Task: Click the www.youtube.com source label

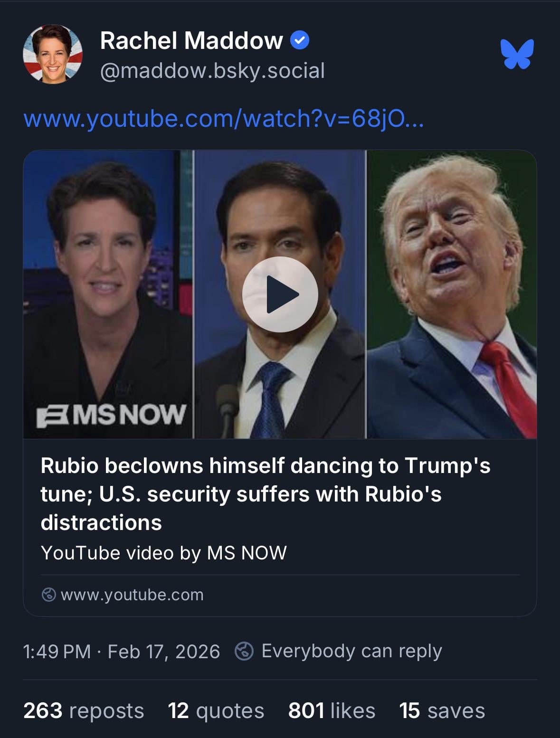Action: (x=132, y=595)
